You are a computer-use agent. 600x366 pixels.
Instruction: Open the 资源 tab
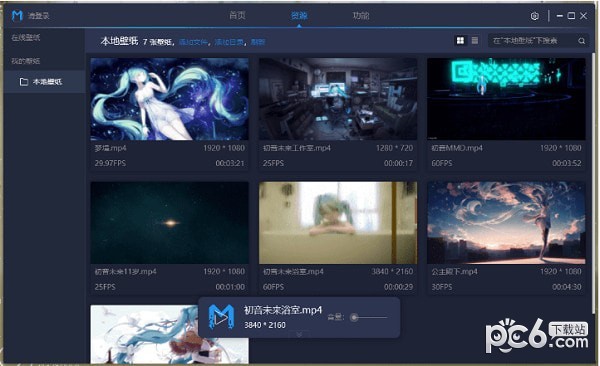299,15
